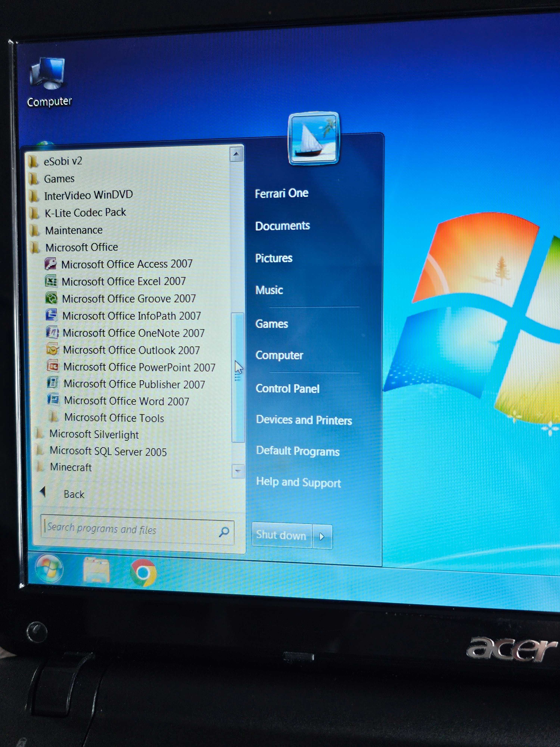Open Control Panel
The image size is (560, 747).
point(288,389)
